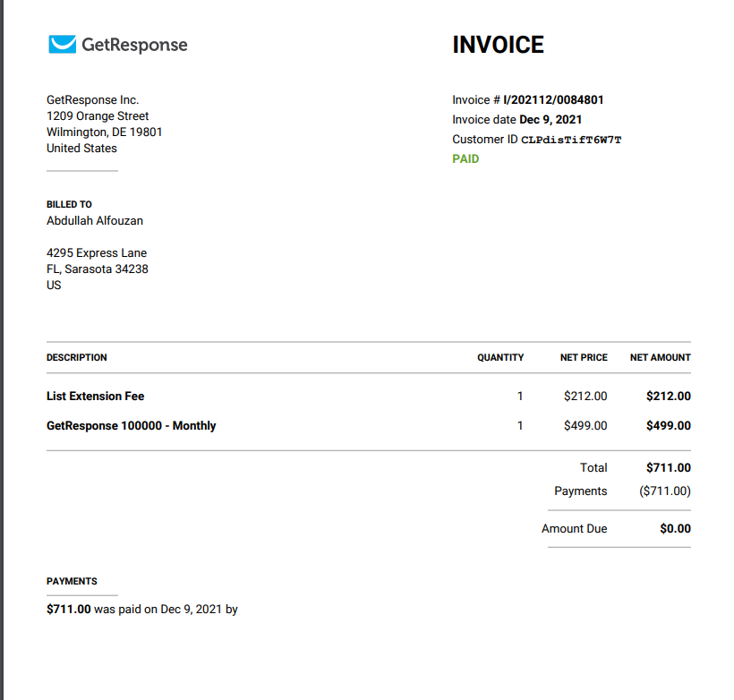
Task: Select the List Extension Fee item
Action: tap(95, 397)
